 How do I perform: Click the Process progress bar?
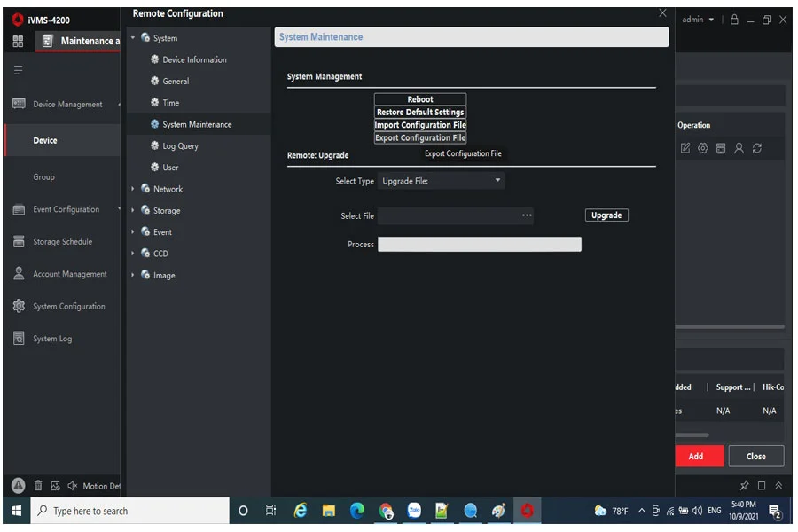coord(480,245)
